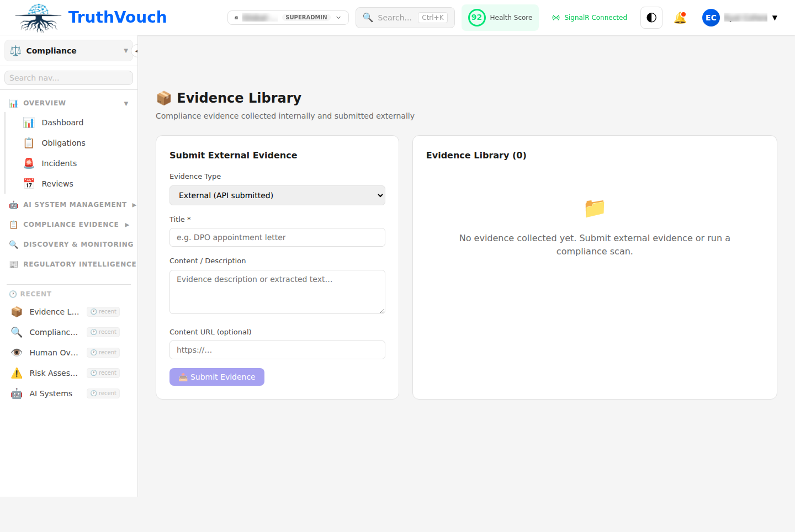Click the magnifier icon of Discovery & Monitoring
This screenshot has width=795, height=532.
pyautogui.click(x=13, y=244)
